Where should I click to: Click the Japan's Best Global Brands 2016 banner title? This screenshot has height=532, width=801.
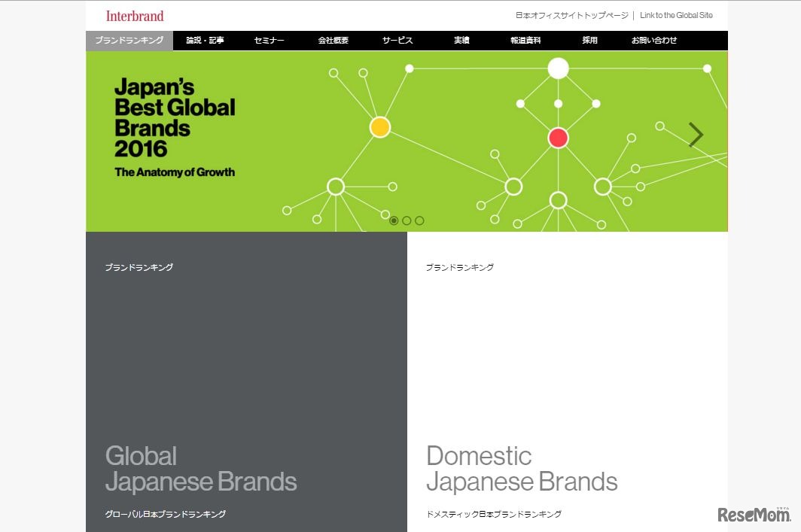pyautogui.click(x=175, y=118)
